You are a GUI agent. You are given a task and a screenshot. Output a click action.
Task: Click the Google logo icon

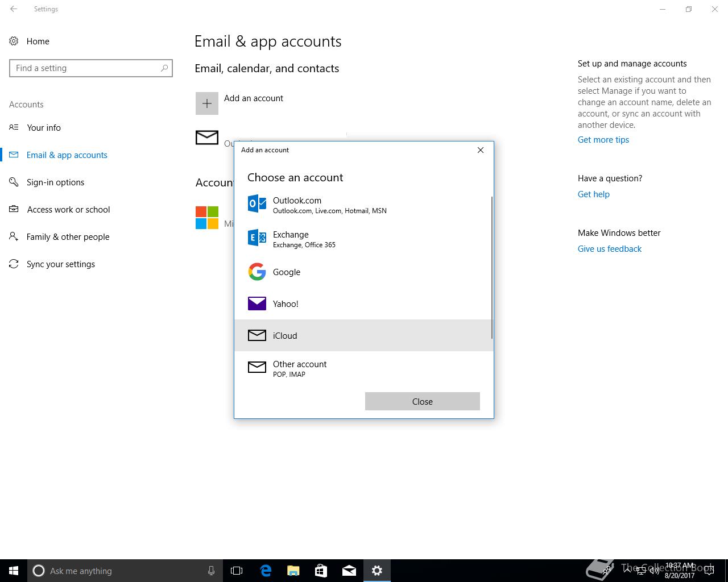point(257,272)
